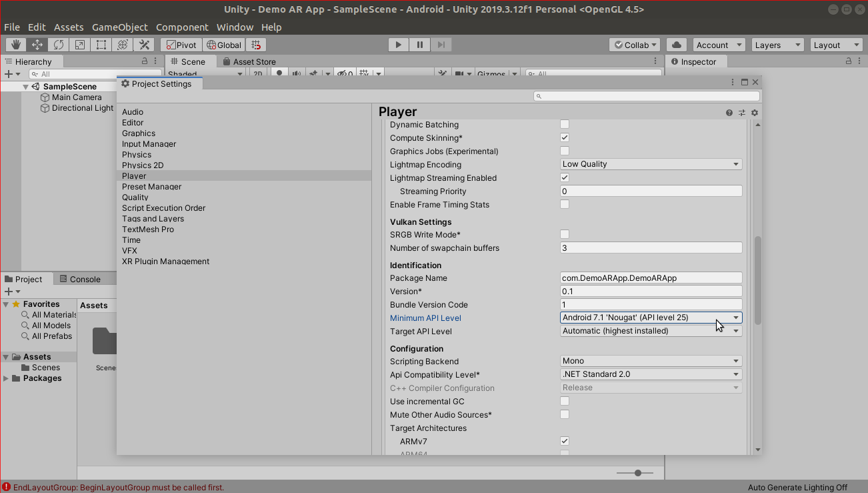Screen dimensions: 868x493
Task: Maximize the Project Settings window
Action: 745,82
